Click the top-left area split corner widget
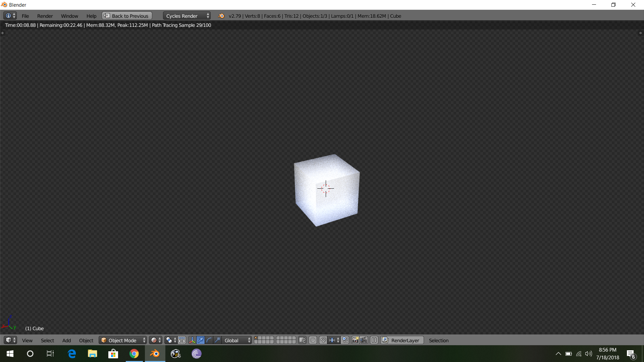 pyautogui.click(x=2, y=33)
